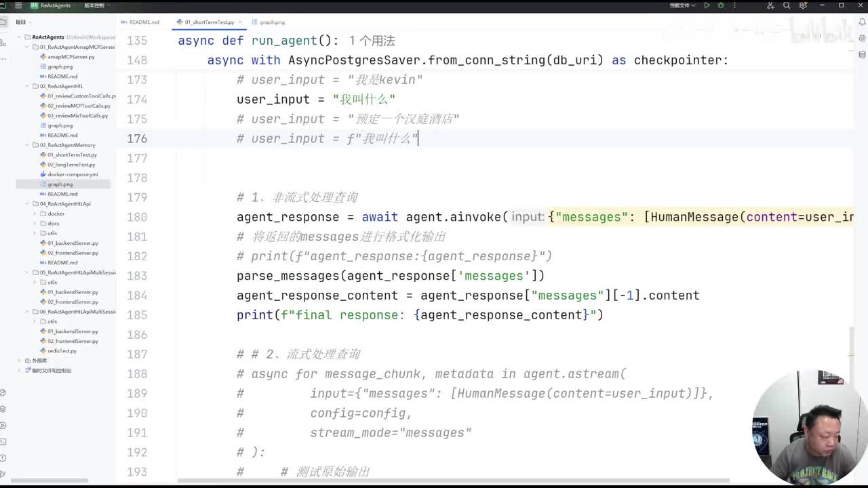Image resolution: width=868 pixels, height=488 pixels.
Task: Open the Problems tool window icon
Action: 3,458
